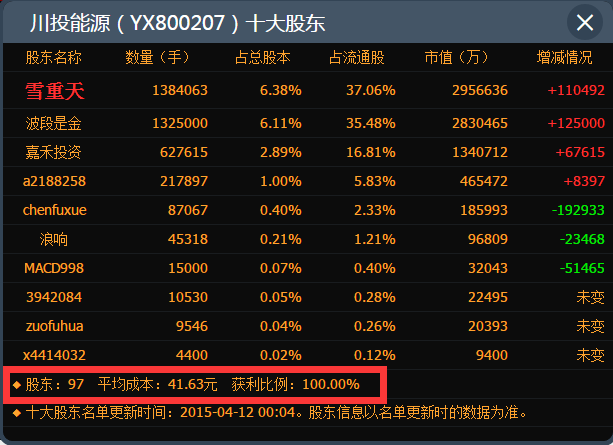Select the 占流通股 column header
This screenshot has width=613, height=445.
(357, 58)
